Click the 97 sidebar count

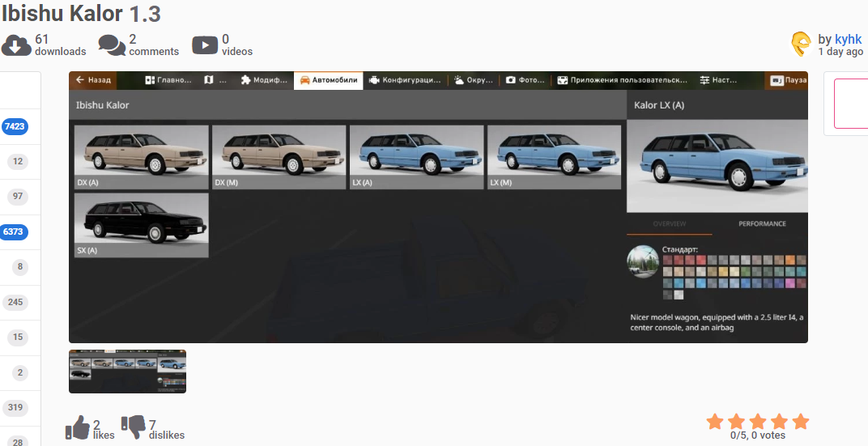click(x=18, y=197)
